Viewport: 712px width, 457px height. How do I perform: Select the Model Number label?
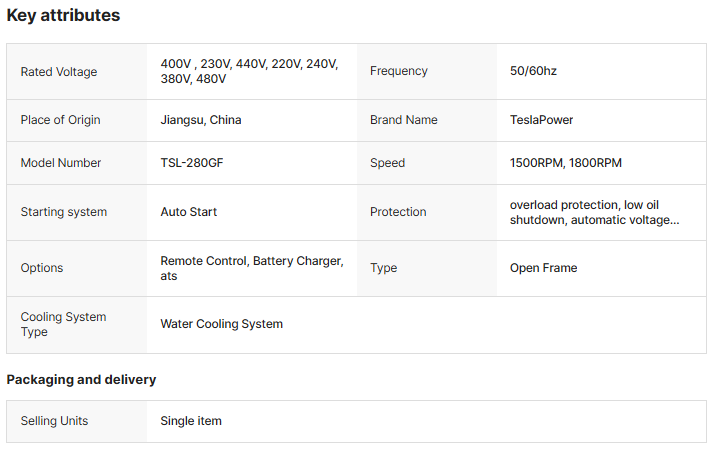pyautogui.click(x=61, y=163)
